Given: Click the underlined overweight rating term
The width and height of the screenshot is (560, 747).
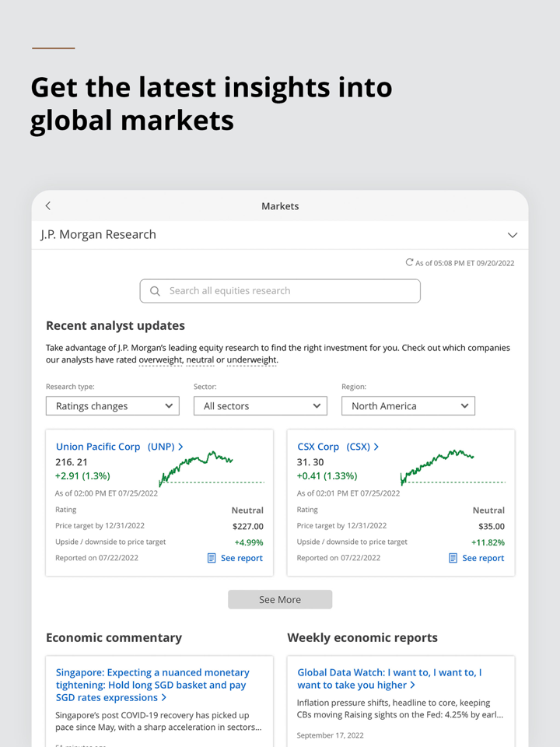Looking at the screenshot, I should [160, 360].
